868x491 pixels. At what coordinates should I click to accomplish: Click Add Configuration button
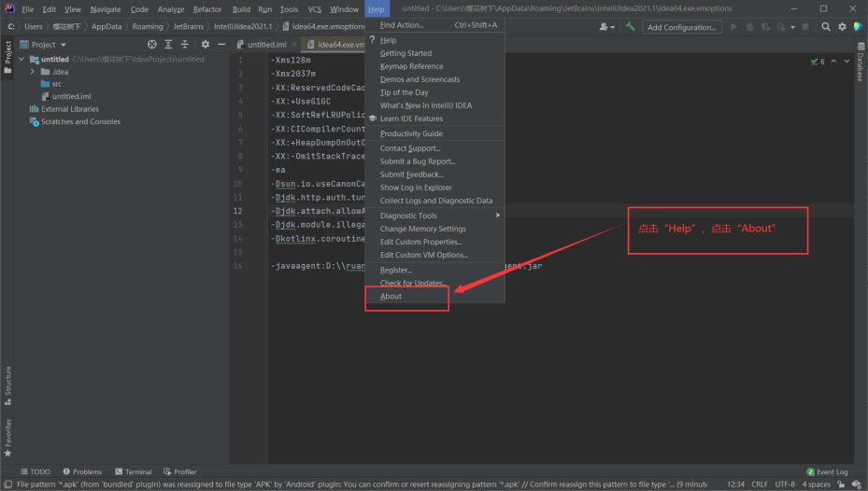click(682, 27)
